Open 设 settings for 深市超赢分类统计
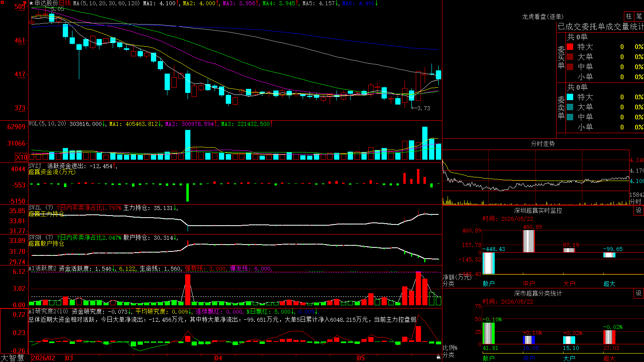The image size is (644, 362). coord(639,293)
